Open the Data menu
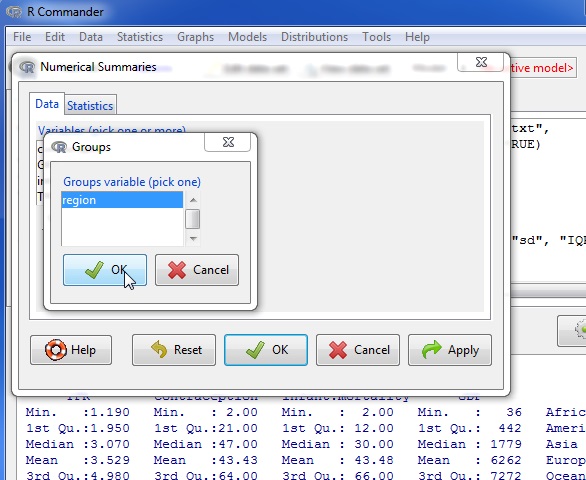The width and height of the screenshot is (586, 480). click(91, 37)
